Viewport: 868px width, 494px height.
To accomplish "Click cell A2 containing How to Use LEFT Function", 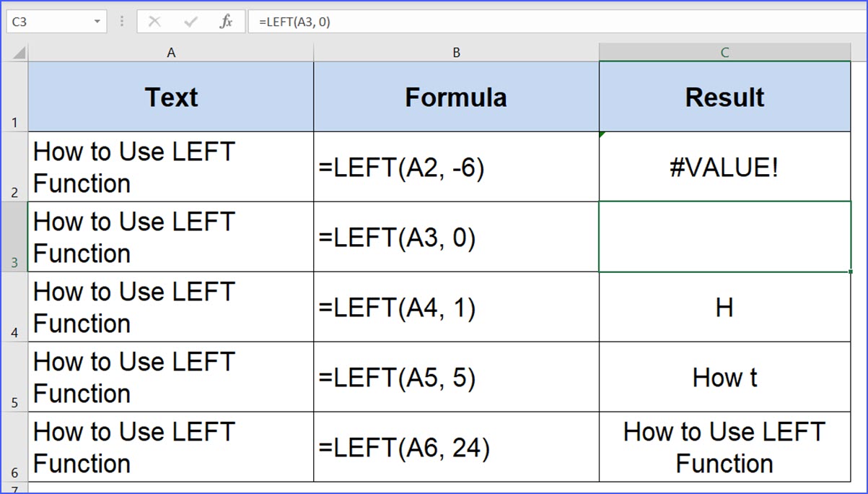I will 171,165.
